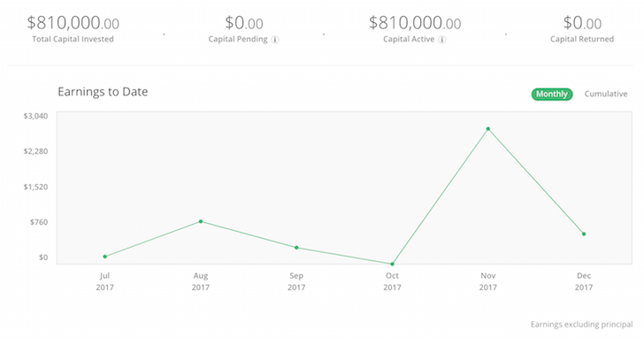Viewport: 644px width, 338px height.
Task: Click the $3,040 y-axis label
Action: (35, 116)
